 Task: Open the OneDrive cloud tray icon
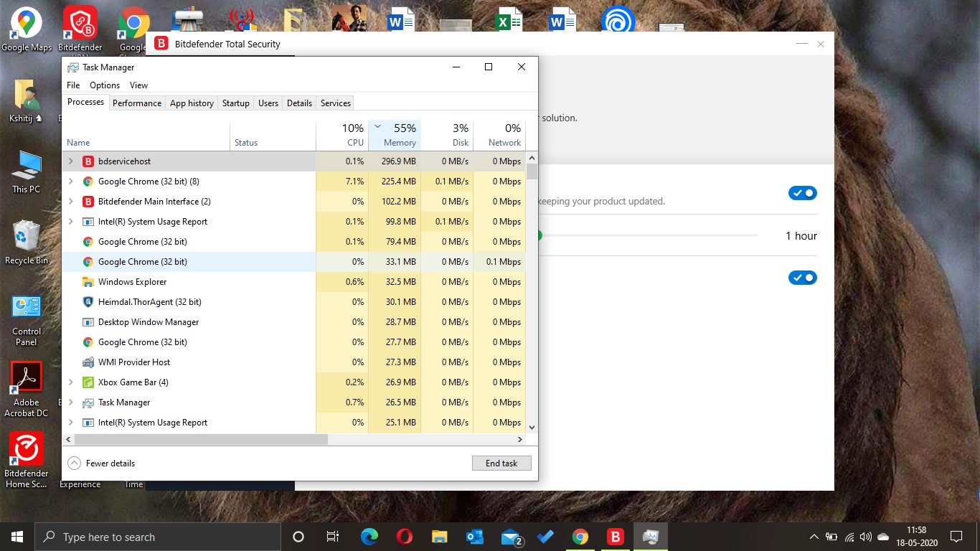coord(883,537)
